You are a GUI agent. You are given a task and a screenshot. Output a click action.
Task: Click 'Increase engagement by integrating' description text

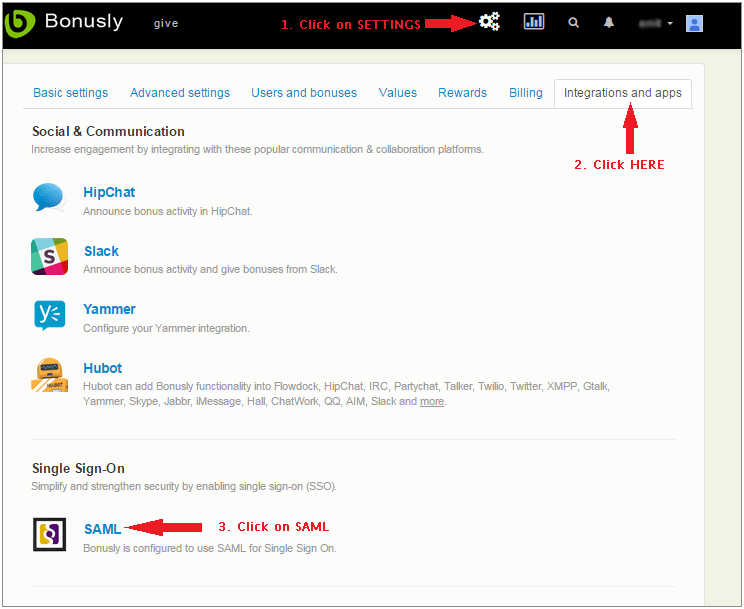[x=257, y=150]
